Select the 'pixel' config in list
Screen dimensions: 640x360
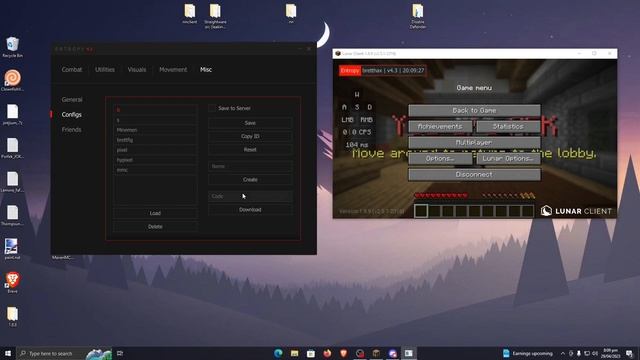155,150
